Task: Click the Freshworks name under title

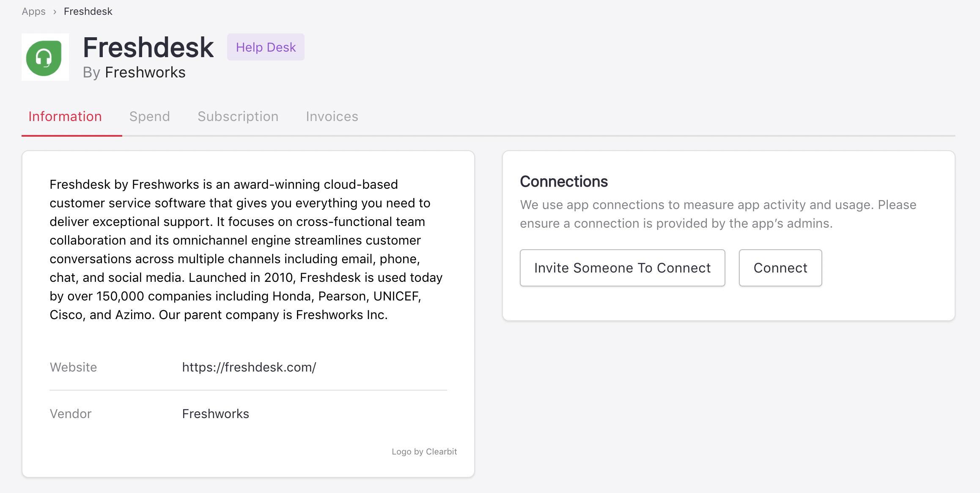Action: tap(145, 72)
